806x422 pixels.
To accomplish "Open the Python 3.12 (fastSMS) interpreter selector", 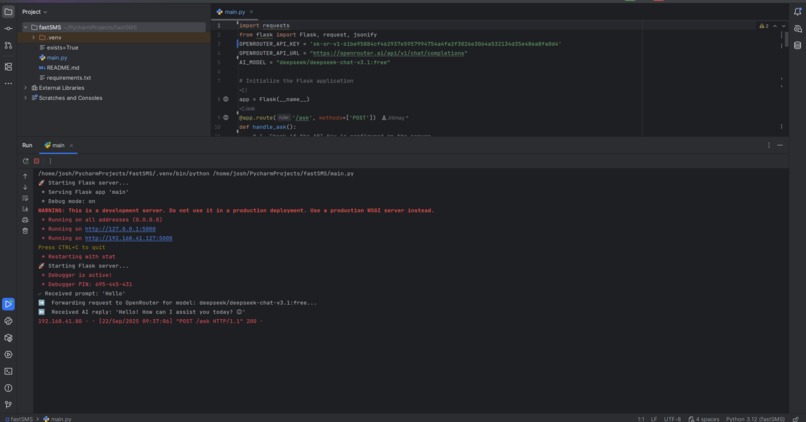I will [755, 419].
